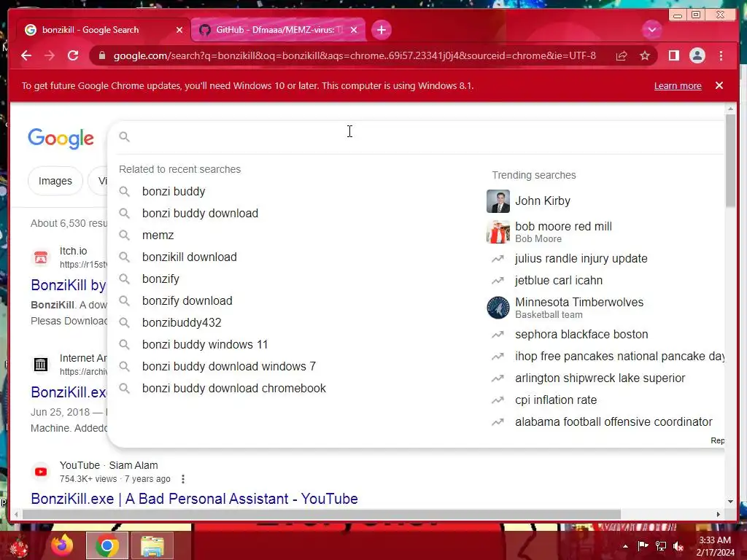747x560 pixels.
Task: Click the Itch.io result favicon
Action: (x=41, y=257)
